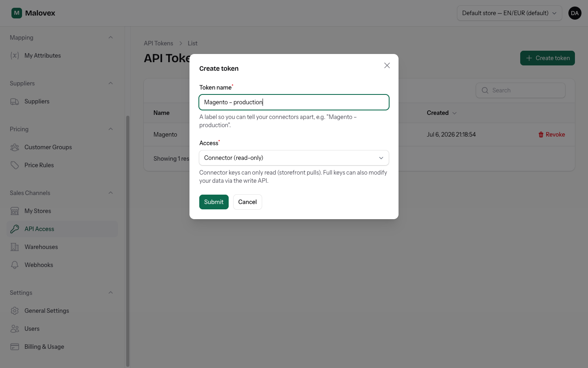Close the Create token dialog
Screen dimensions: 588x368
pyautogui.click(x=387, y=65)
